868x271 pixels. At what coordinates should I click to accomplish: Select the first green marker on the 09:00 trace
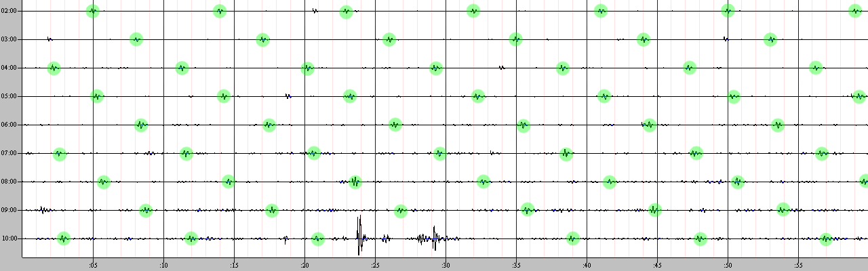(146, 210)
